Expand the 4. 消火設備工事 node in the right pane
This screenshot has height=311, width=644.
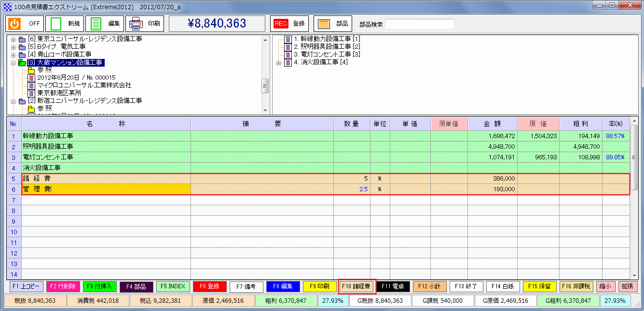pyautogui.click(x=278, y=63)
